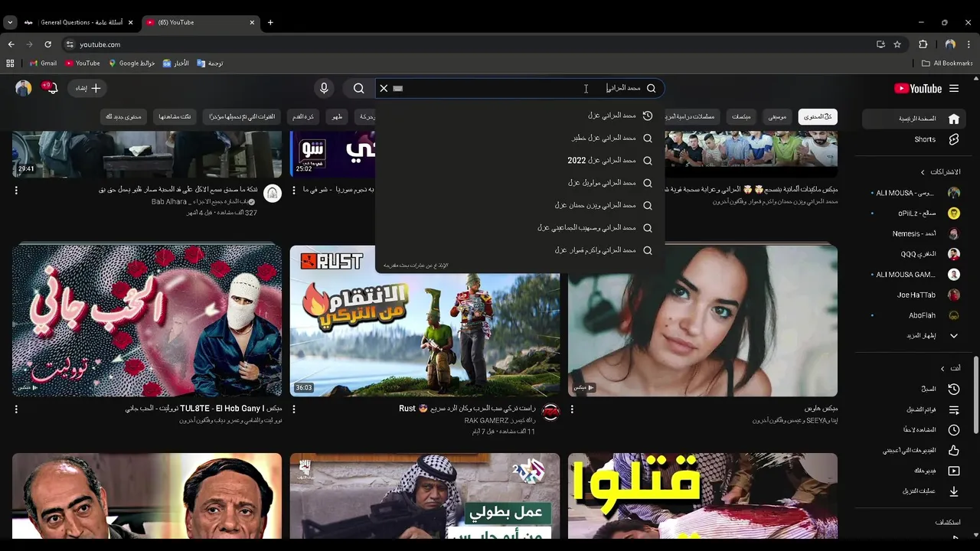Click the sidebar vertical scrollbar
Image resolution: width=980 pixels, height=551 pixels.
(x=975, y=394)
